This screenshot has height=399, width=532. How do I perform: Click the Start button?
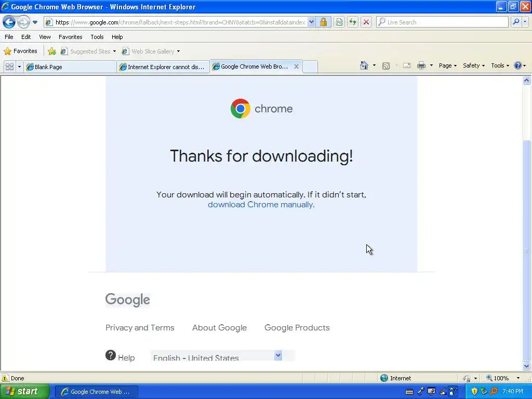(x=24, y=392)
